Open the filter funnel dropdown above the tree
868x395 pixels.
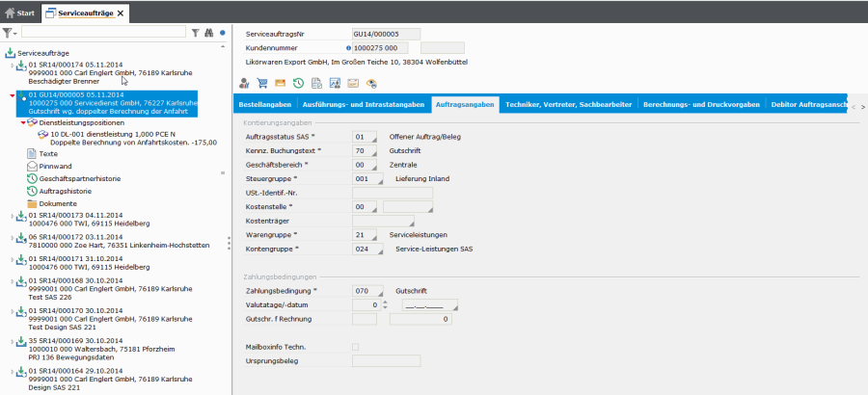coord(9,33)
